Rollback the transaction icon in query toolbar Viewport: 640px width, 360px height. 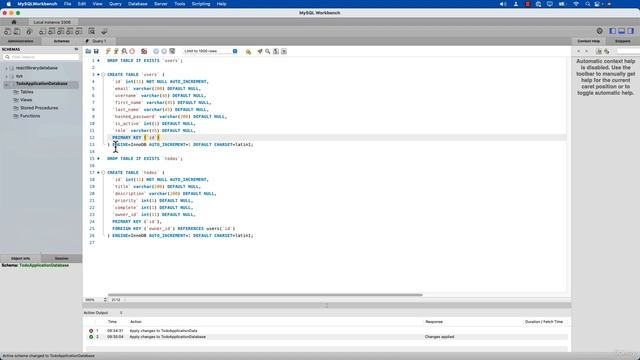click(x=164, y=51)
